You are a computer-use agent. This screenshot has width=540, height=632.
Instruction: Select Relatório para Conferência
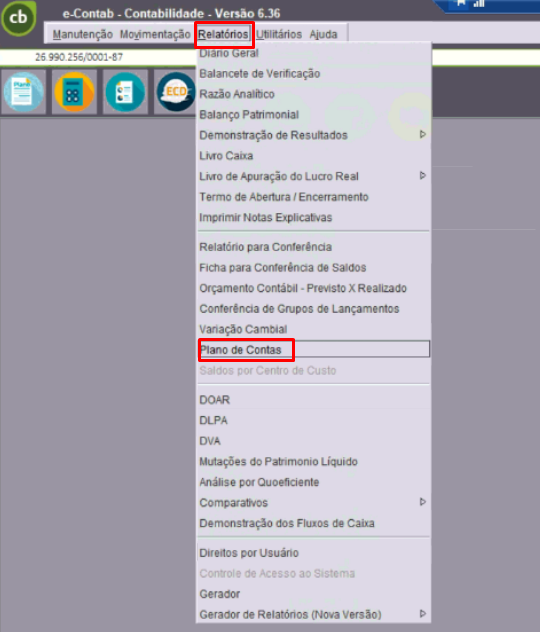point(314,247)
